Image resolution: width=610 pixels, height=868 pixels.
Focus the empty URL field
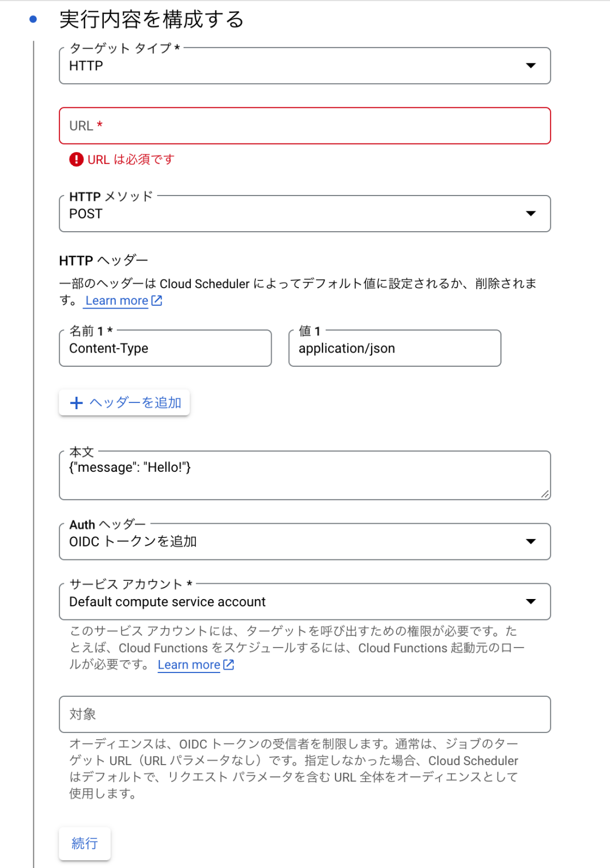(x=305, y=125)
